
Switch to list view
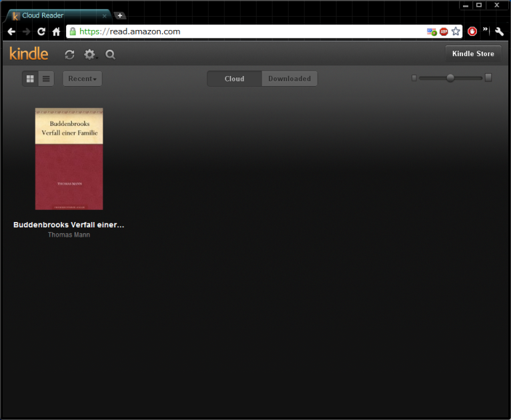tap(46, 79)
